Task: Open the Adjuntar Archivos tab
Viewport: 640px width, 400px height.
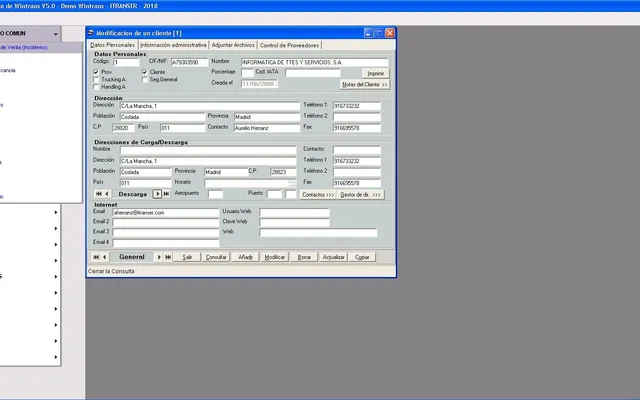Action: [x=233, y=45]
